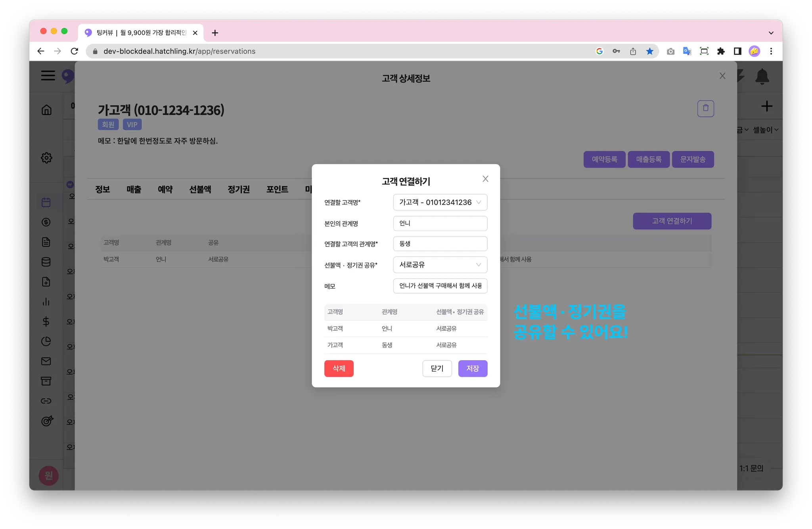Click the trash icon in customer details

click(705, 109)
